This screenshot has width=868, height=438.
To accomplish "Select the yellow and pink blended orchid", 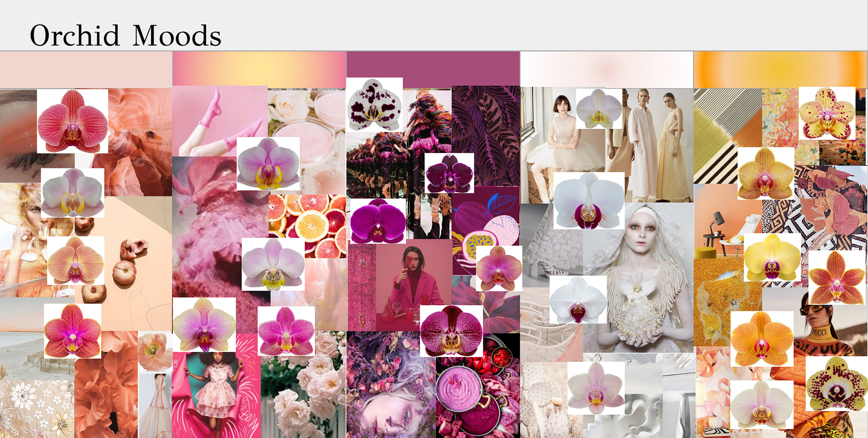I will coord(204,325).
